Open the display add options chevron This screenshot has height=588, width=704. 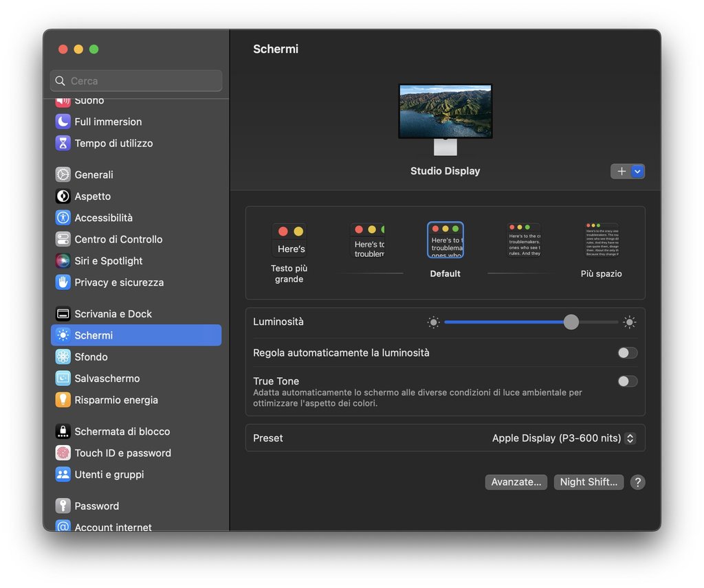pyautogui.click(x=637, y=171)
